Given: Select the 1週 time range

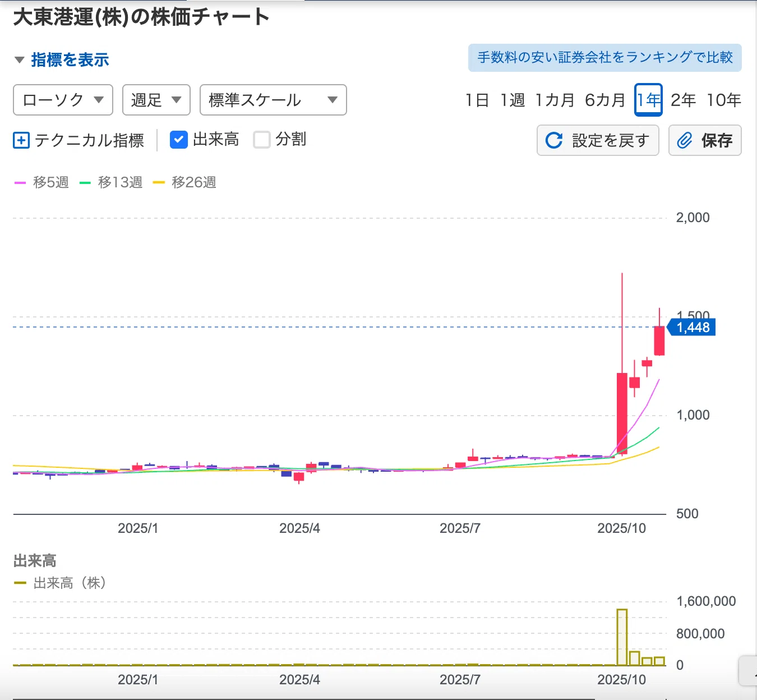Looking at the screenshot, I should click(x=513, y=100).
